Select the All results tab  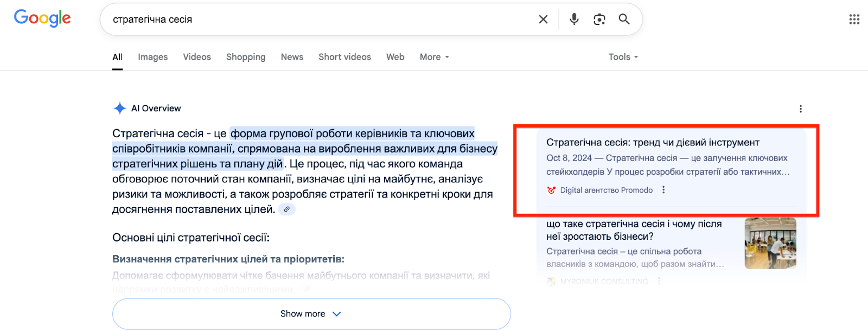click(x=118, y=57)
